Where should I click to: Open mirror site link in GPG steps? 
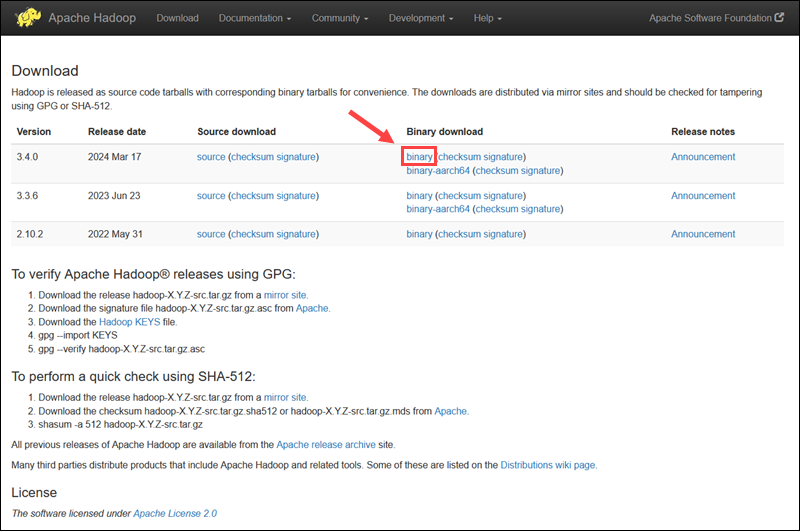point(285,295)
